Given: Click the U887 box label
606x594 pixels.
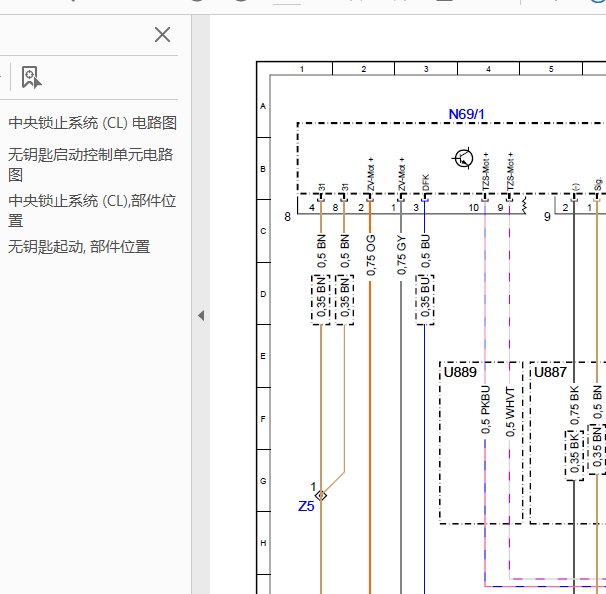Looking at the screenshot, I should coord(550,372).
